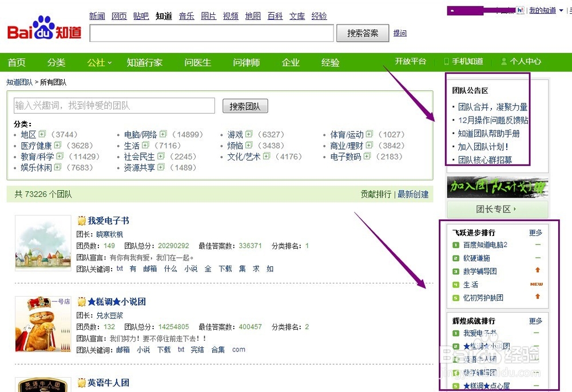The height and width of the screenshot is (392, 572).
Task: Click the 搜索团队 button
Action: pos(245,106)
